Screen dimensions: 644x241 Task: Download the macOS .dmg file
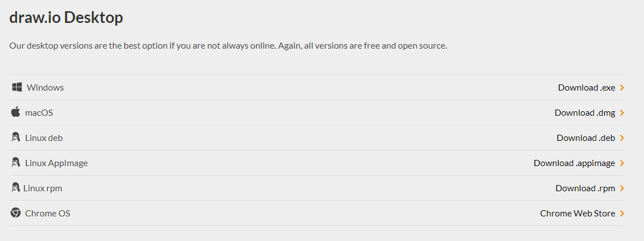[x=585, y=113]
